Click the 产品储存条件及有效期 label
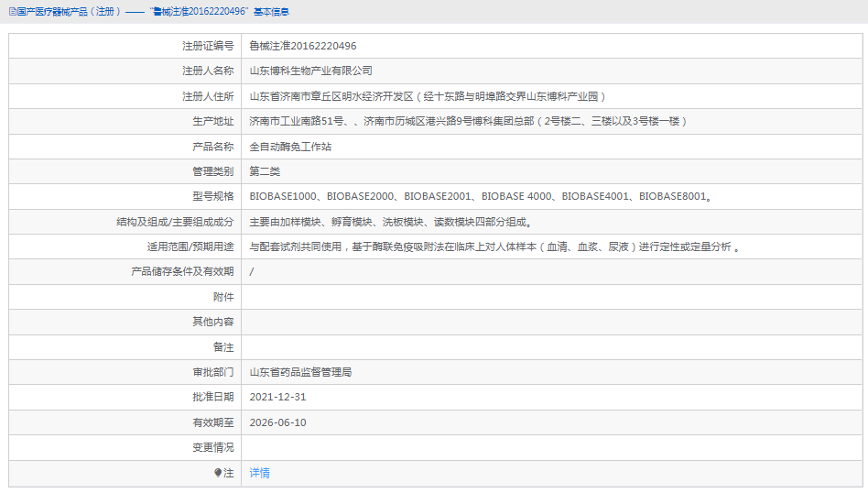868x493 pixels. tap(183, 272)
